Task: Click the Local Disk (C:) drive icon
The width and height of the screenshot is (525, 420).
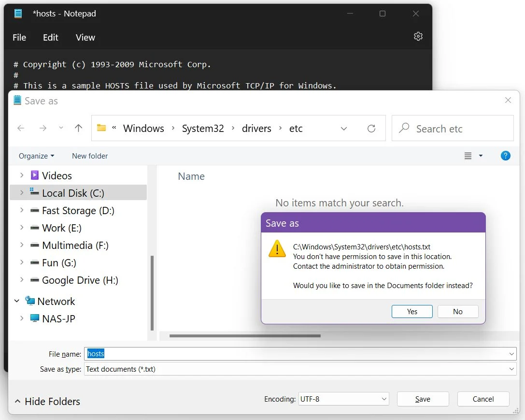Action: click(34, 192)
